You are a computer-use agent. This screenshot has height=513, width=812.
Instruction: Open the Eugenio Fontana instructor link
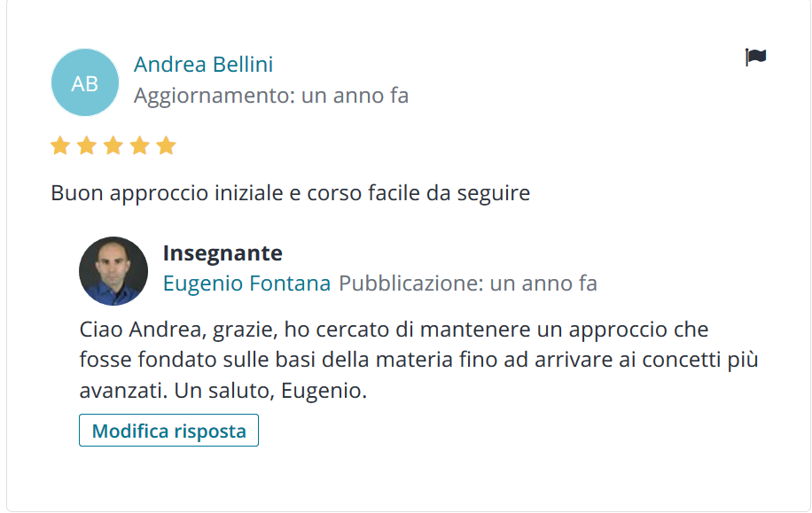(247, 284)
